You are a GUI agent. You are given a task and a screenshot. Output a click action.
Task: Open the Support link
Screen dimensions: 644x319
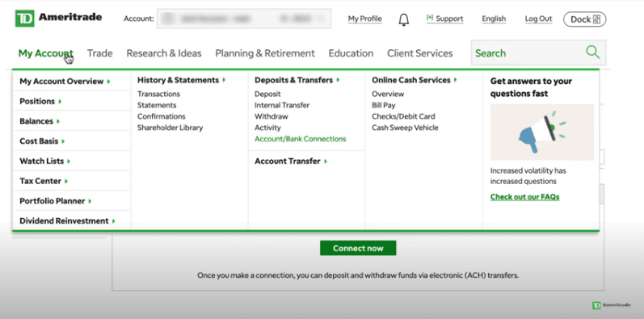pyautogui.click(x=444, y=19)
